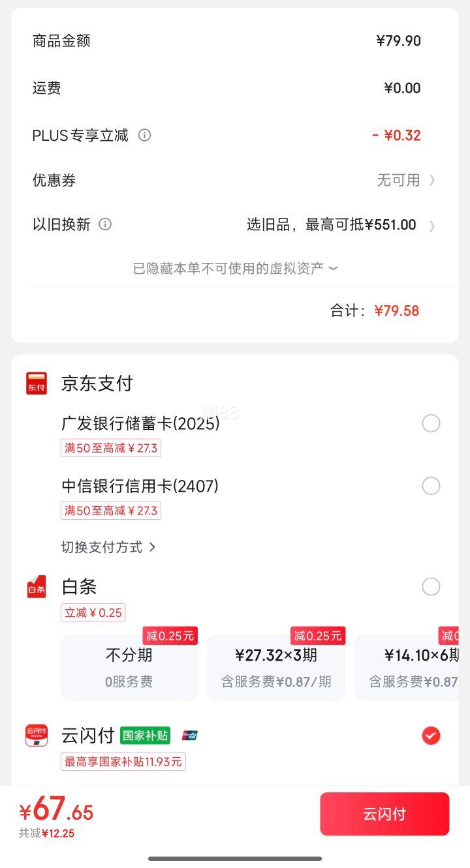The image size is (470, 868).
Task: Tap the info icon beside PLUS专享立减
Action: [x=145, y=135]
